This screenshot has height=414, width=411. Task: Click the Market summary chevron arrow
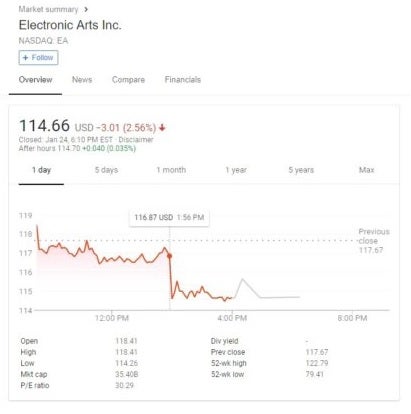(86, 9)
